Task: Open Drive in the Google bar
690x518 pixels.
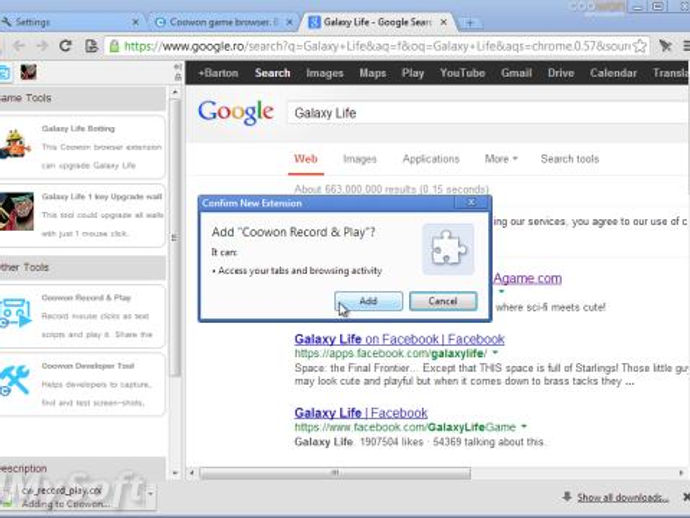Action: pyautogui.click(x=561, y=73)
